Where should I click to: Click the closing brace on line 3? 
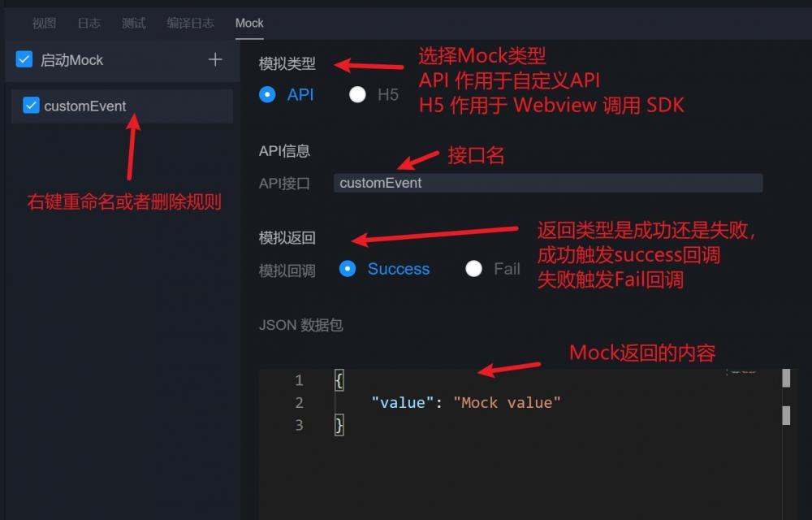339,425
